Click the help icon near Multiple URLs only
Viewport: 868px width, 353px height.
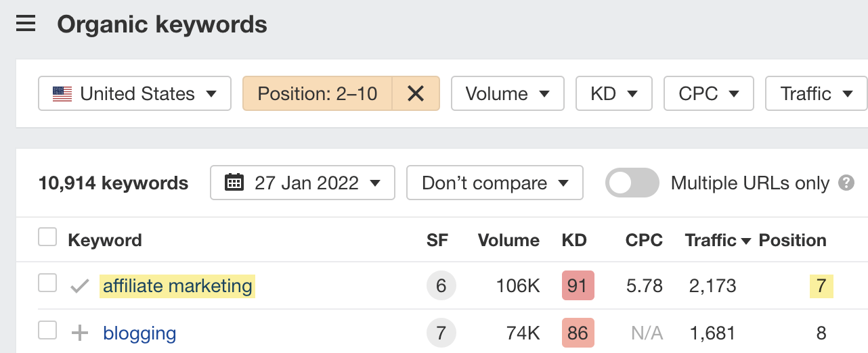point(846,183)
